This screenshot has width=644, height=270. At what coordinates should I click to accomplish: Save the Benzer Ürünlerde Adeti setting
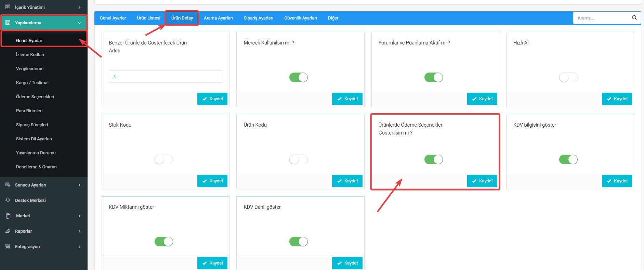point(212,99)
